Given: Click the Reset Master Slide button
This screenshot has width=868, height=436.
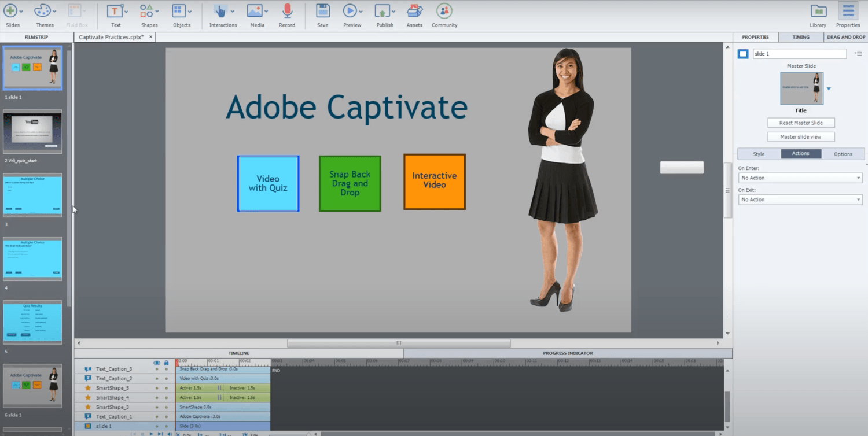Looking at the screenshot, I should coord(801,123).
